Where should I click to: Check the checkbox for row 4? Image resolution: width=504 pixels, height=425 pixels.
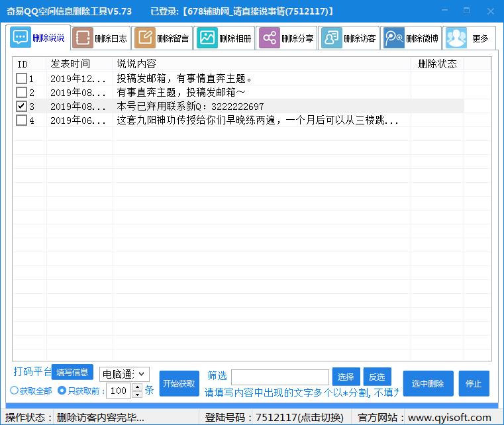(x=22, y=120)
